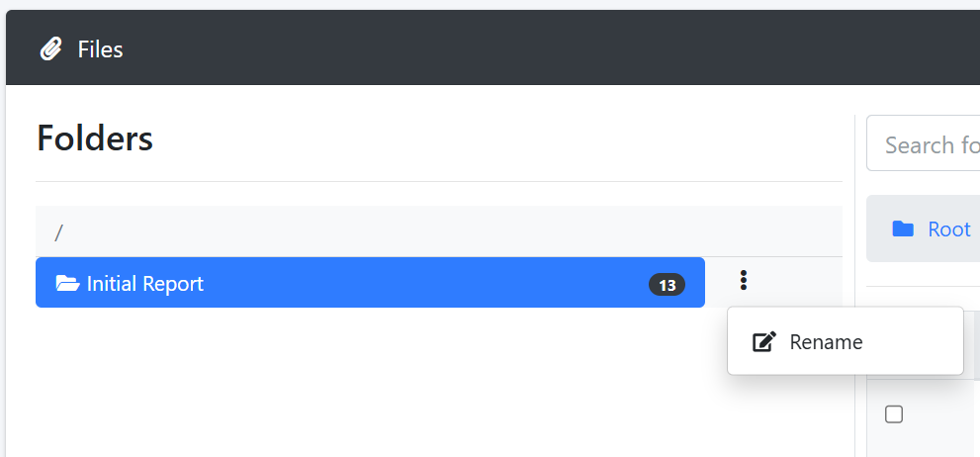This screenshot has height=457, width=980.
Task: Click the Files title text in header
Action: point(100,49)
